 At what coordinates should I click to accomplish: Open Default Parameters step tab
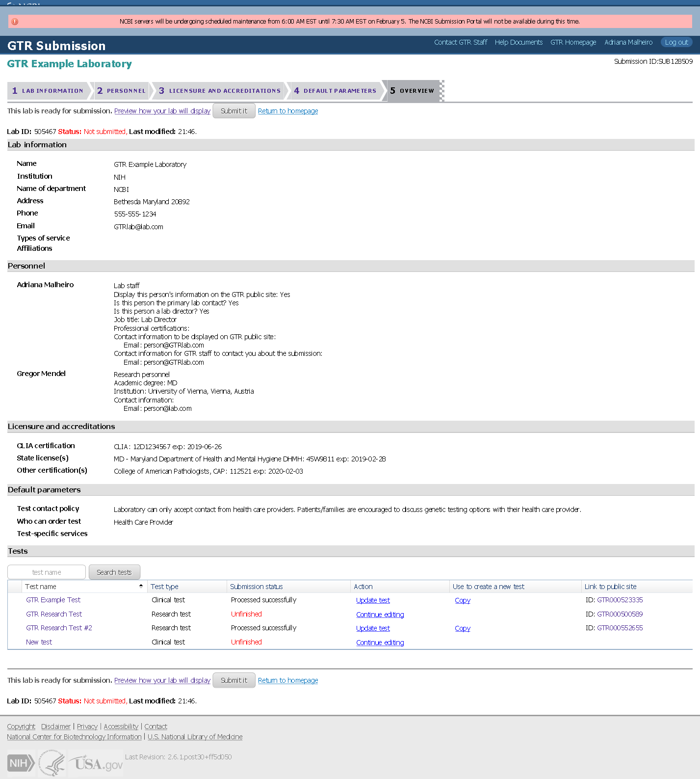[335, 91]
